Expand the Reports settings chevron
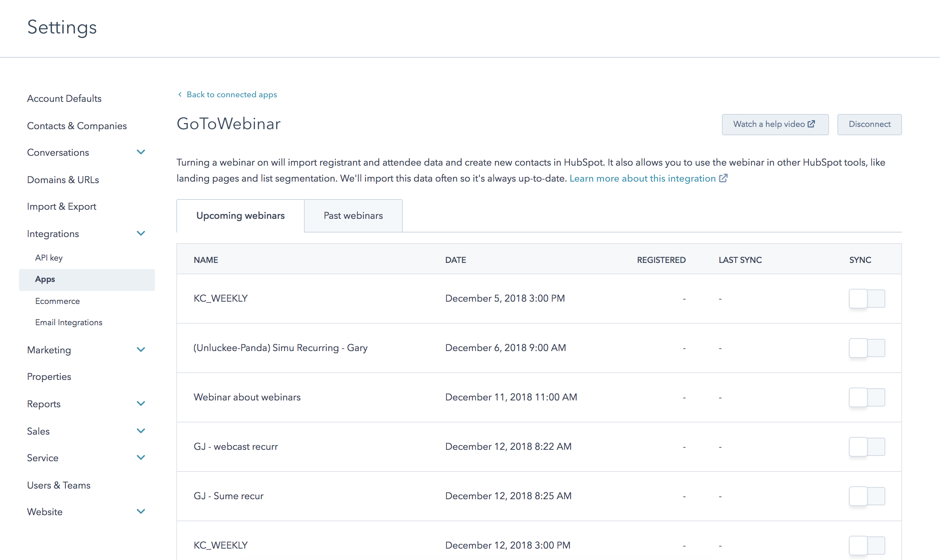This screenshot has width=940, height=560. [x=141, y=403]
